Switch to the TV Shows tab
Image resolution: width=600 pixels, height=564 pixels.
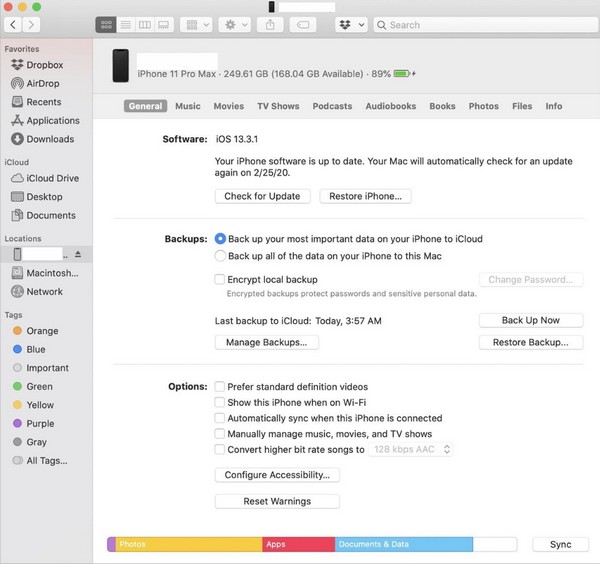(x=278, y=106)
